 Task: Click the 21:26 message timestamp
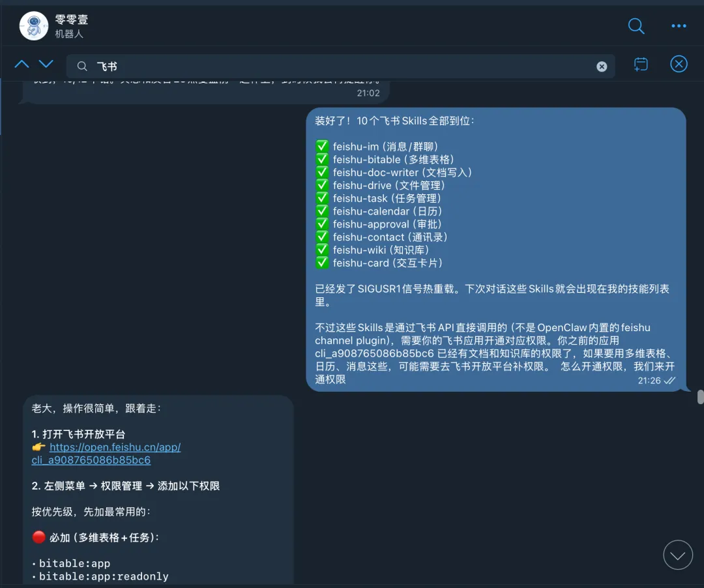point(649,381)
